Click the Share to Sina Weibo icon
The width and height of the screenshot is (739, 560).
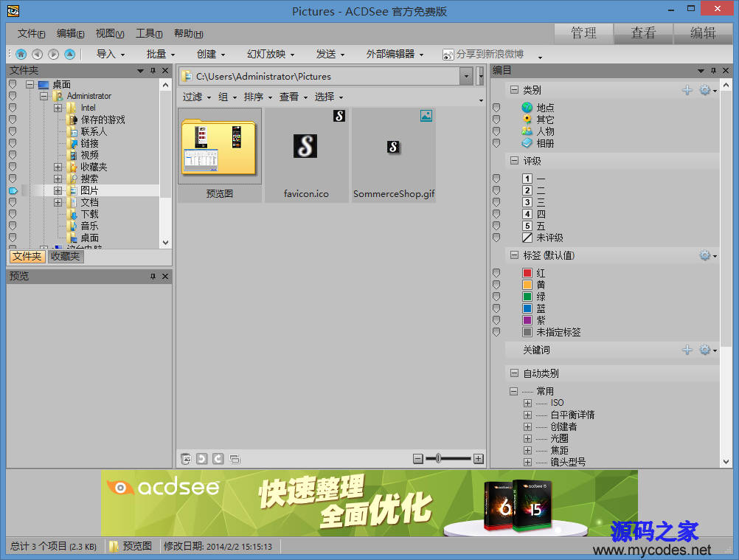tap(448, 55)
